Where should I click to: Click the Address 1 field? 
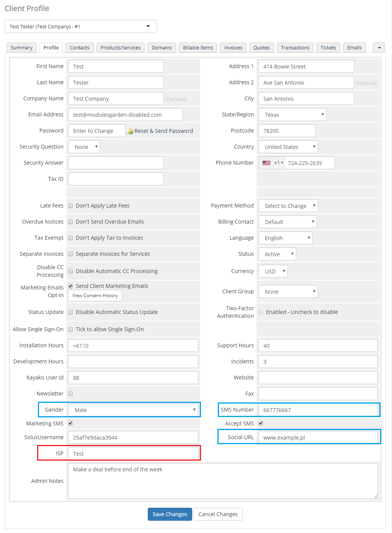click(x=306, y=66)
